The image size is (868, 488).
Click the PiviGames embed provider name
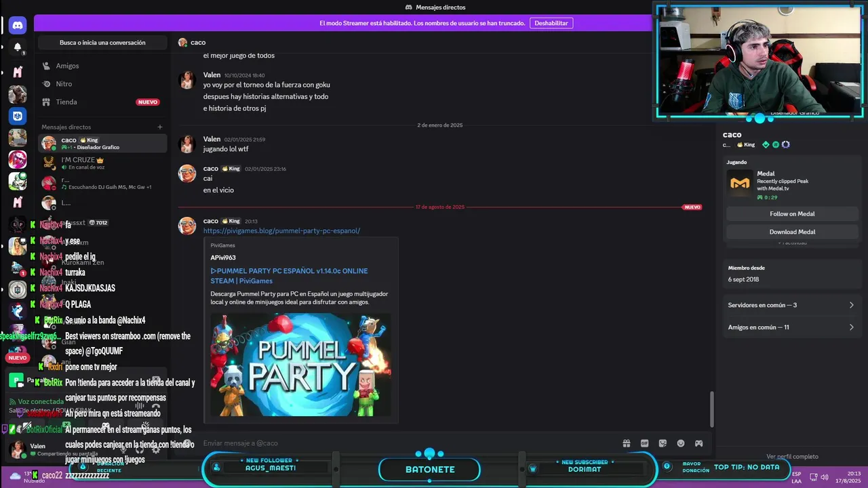(222, 245)
